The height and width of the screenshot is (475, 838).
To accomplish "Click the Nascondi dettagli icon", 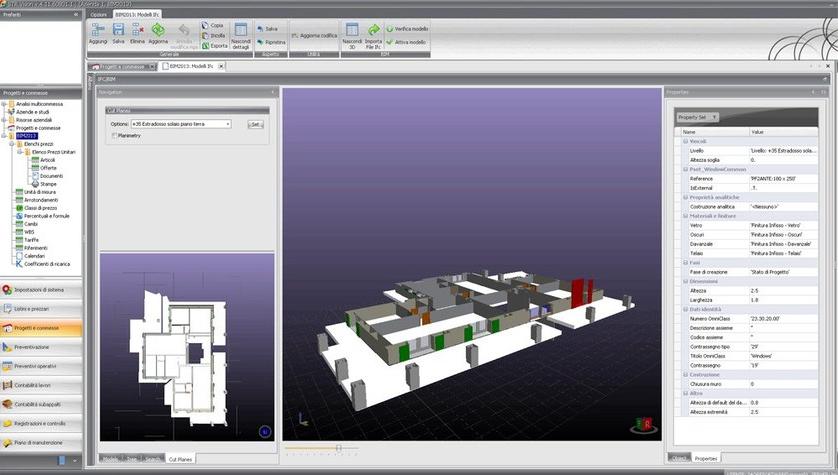I will (x=241, y=29).
